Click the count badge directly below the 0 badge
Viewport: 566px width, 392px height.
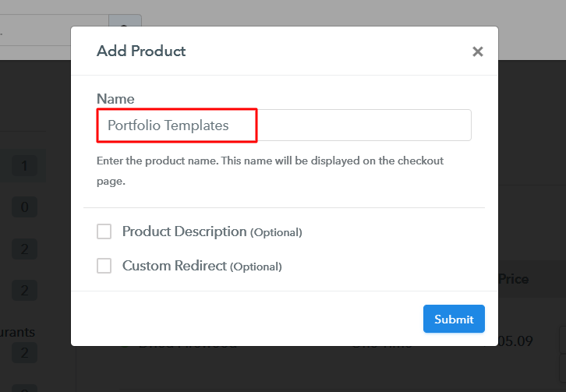point(24,249)
